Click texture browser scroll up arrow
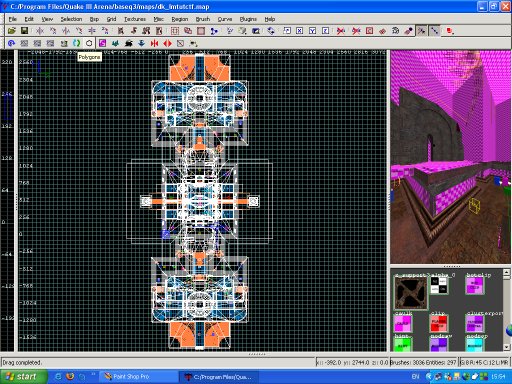The width and height of the screenshot is (512, 384). point(506,272)
